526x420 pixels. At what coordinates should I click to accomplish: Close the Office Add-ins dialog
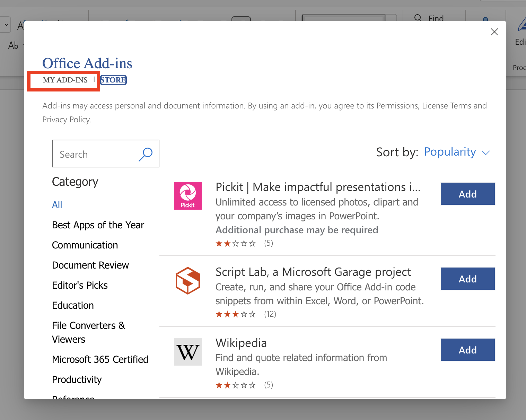coord(494,32)
